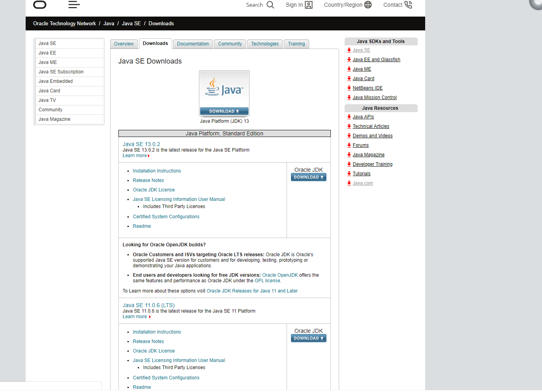Open Java Magazine in the left sidebar

[x=69, y=119]
